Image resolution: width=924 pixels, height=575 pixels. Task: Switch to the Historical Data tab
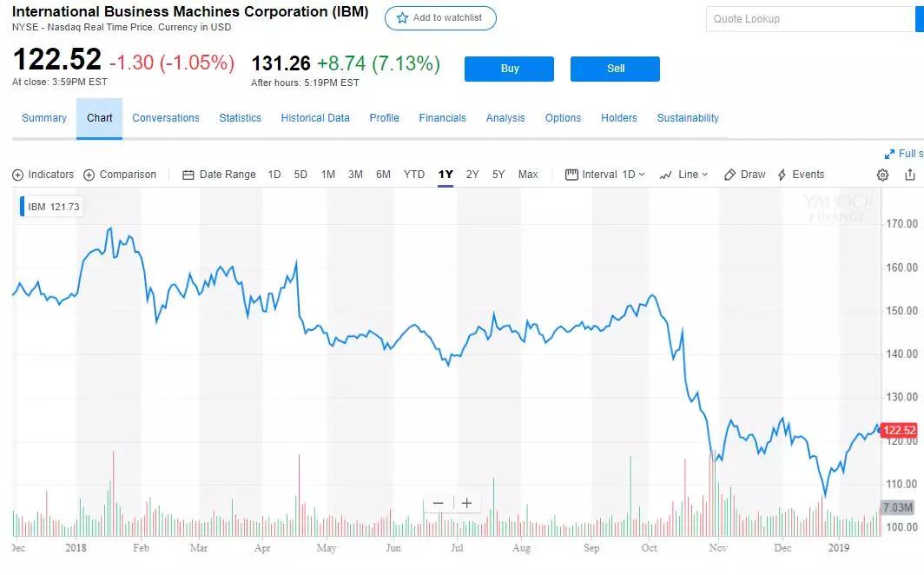pos(315,118)
